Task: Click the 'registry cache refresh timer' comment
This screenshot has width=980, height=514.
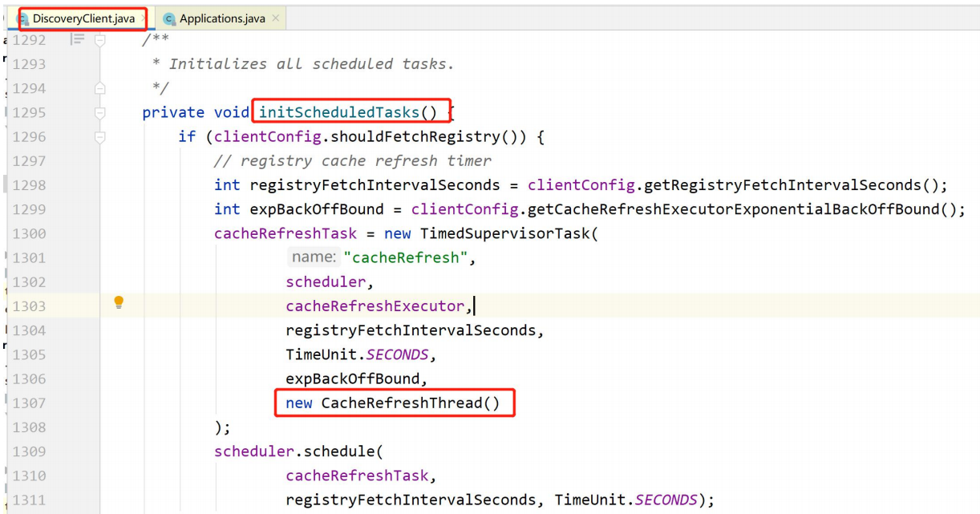Action: click(353, 161)
